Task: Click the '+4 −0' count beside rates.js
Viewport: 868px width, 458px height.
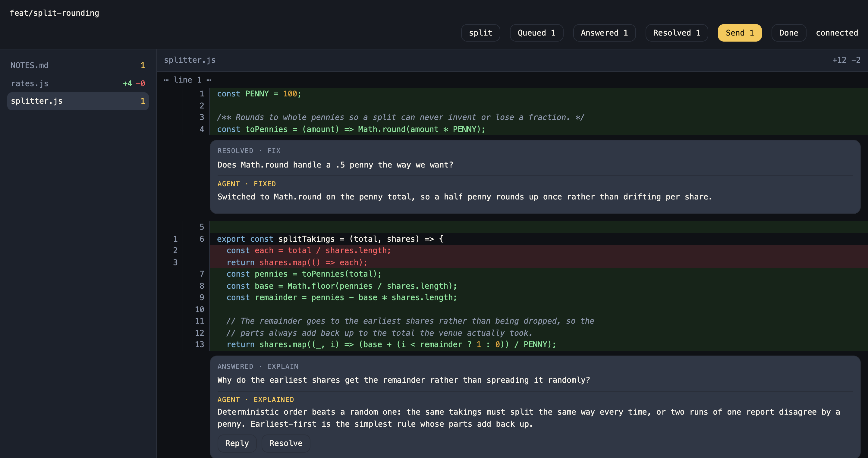Action: click(134, 83)
